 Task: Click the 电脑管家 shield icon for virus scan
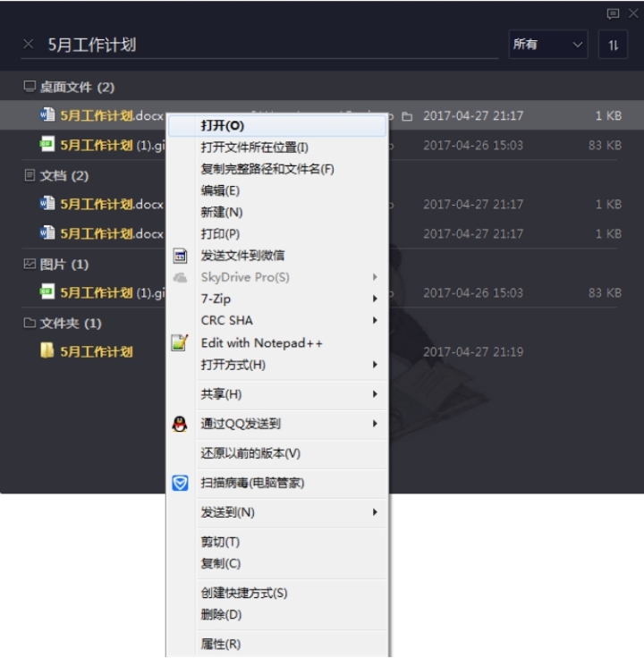point(180,483)
